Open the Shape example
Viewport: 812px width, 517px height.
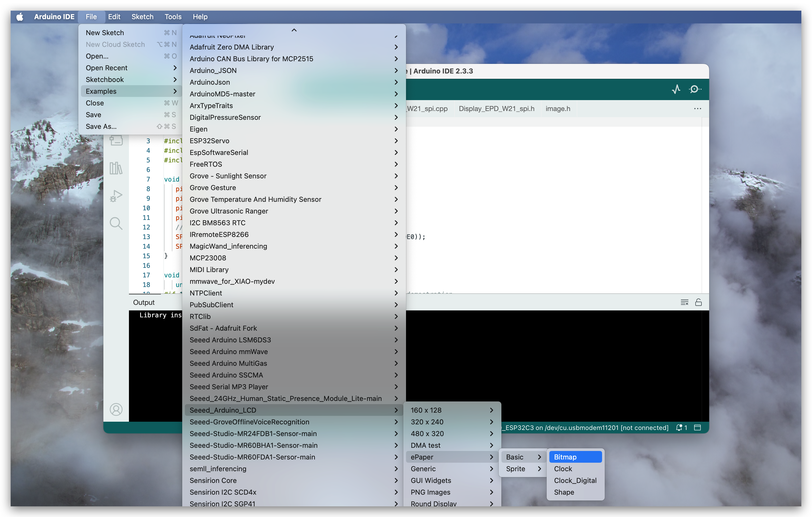[x=575, y=492]
